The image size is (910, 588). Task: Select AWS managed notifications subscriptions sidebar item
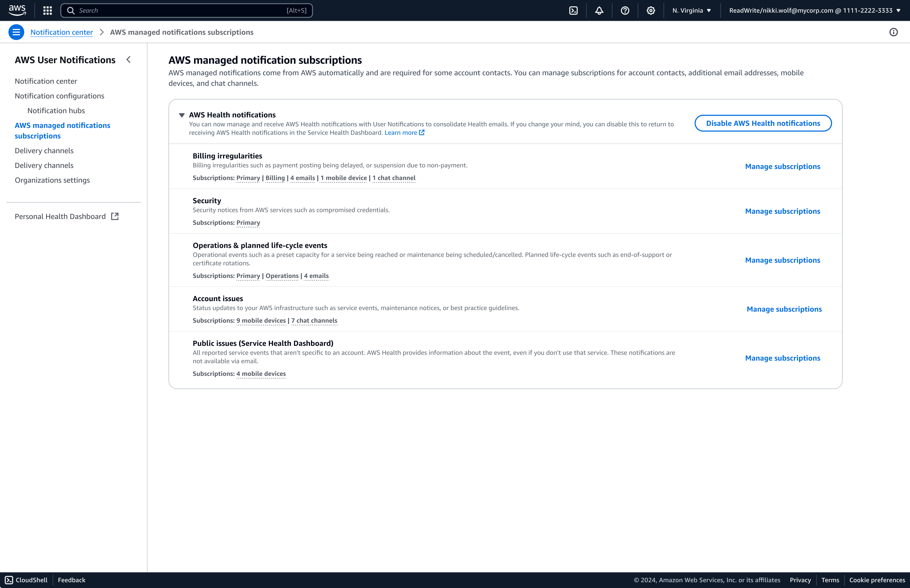(63, 131)
